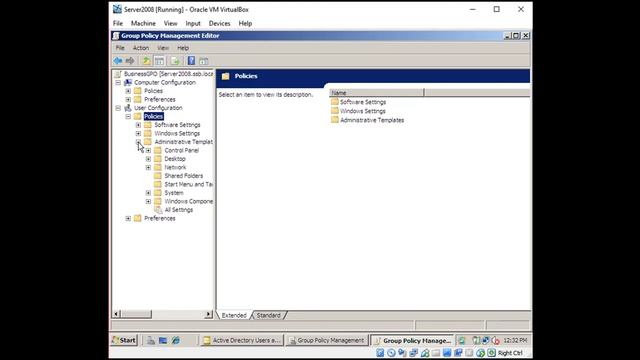Open the File menu in Group Policy Editor

[120, 48]
